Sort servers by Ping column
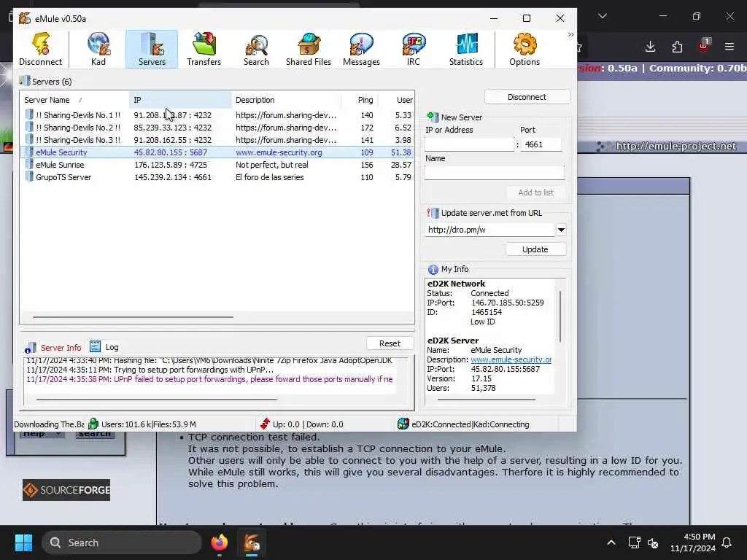Viewport: 747px width, 560px height. pyautogui.click(x=360, y=100)
